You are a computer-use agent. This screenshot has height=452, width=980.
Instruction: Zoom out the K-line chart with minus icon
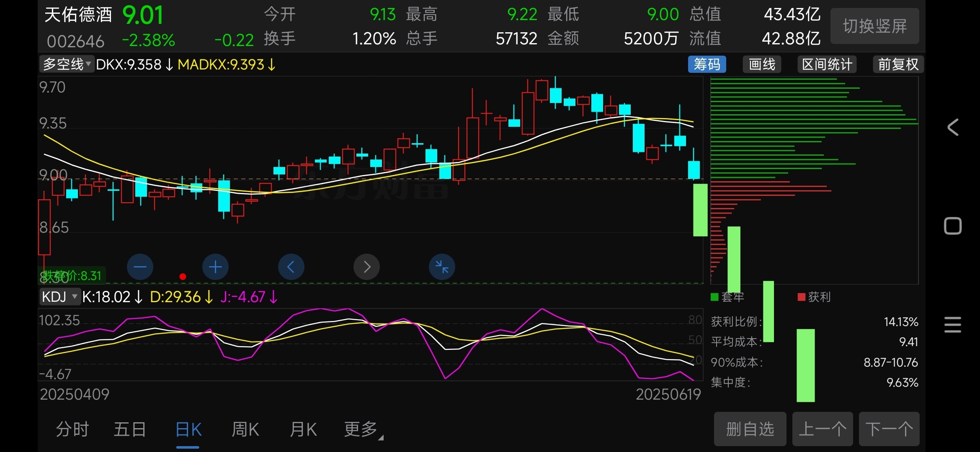tap(140, 267)
